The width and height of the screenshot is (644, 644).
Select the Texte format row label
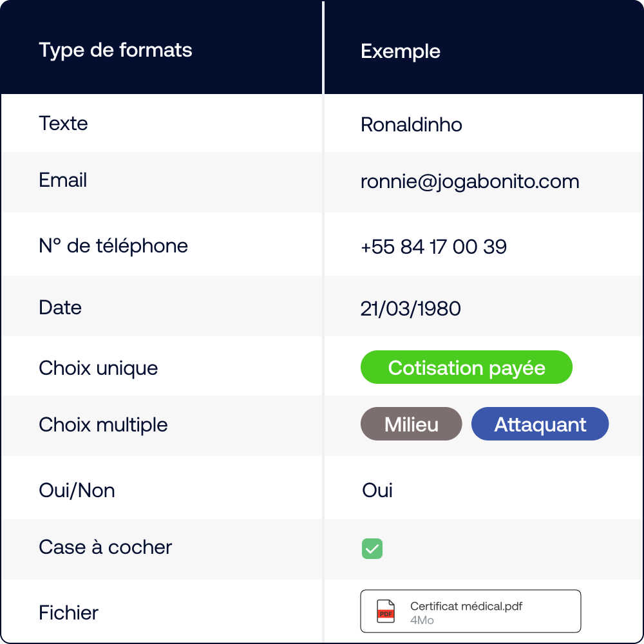coord(63,123)
